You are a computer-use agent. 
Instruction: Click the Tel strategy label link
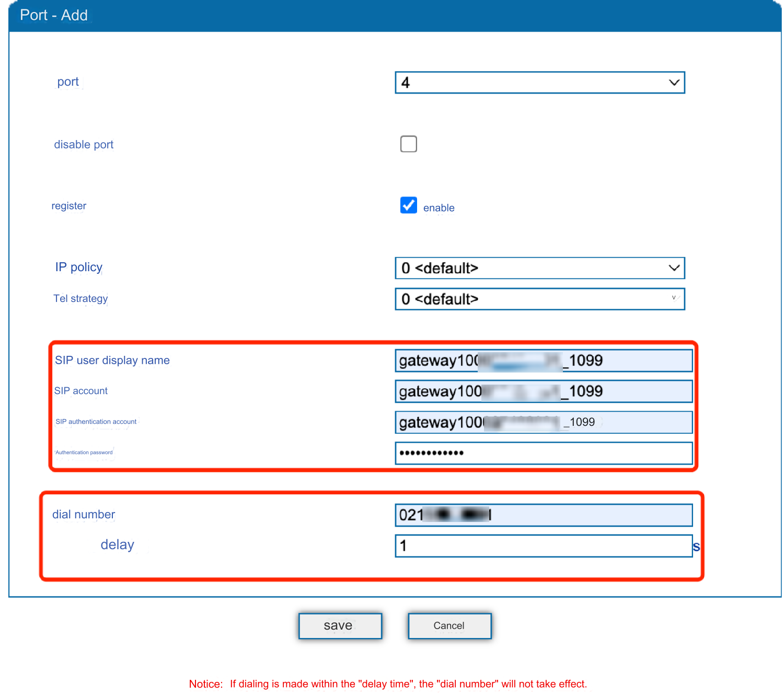80,298
